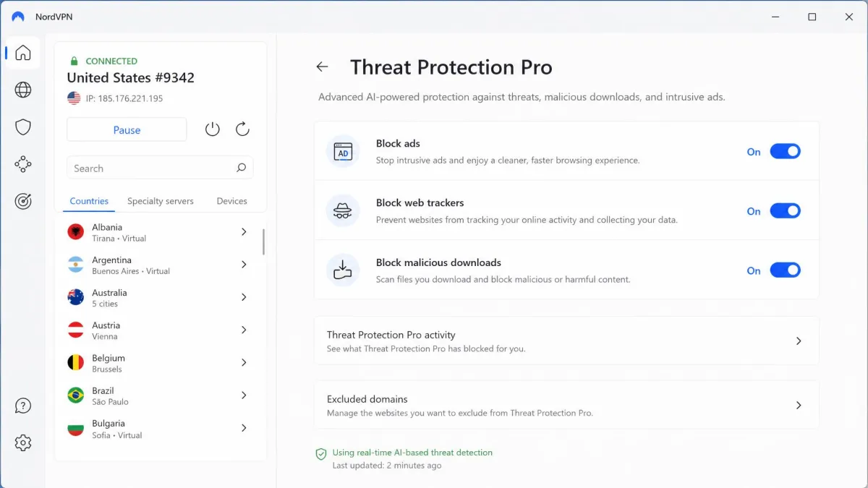Screen dimensions: 868x488
Task: Open the shield Threat Protection sidebar icon
Action: point(23,127)
